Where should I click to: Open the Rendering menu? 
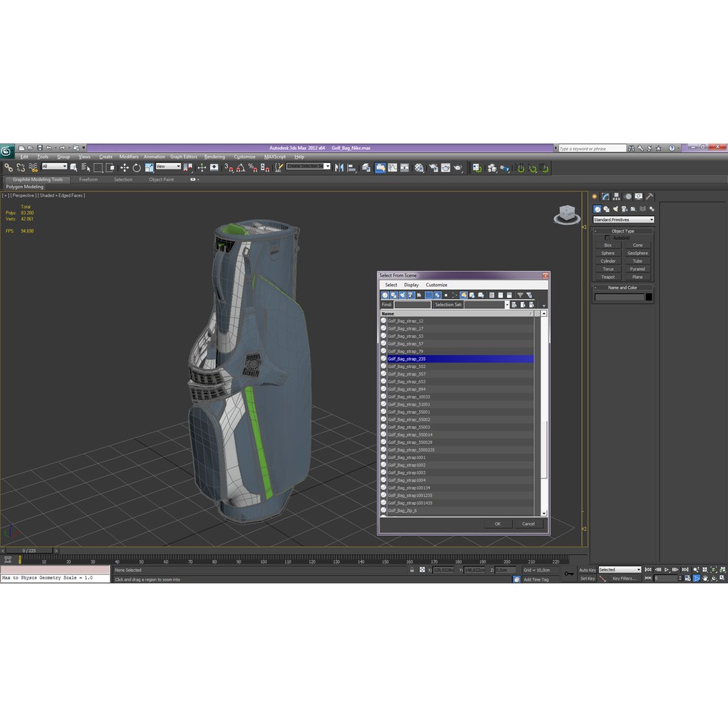click(x=214, y=157)
